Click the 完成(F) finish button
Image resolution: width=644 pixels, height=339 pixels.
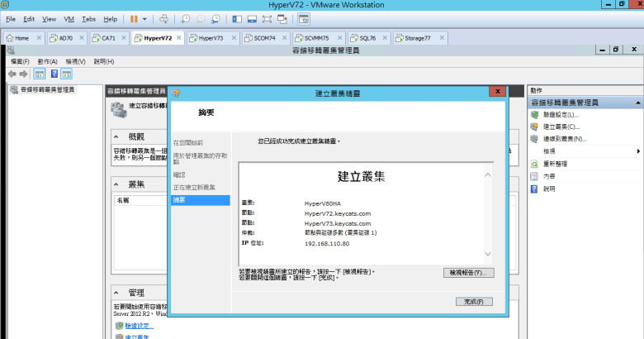(x=474, y=301)
